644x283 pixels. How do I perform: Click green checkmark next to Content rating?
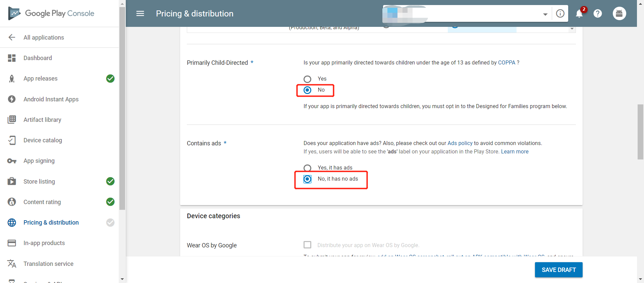point(110,202)
